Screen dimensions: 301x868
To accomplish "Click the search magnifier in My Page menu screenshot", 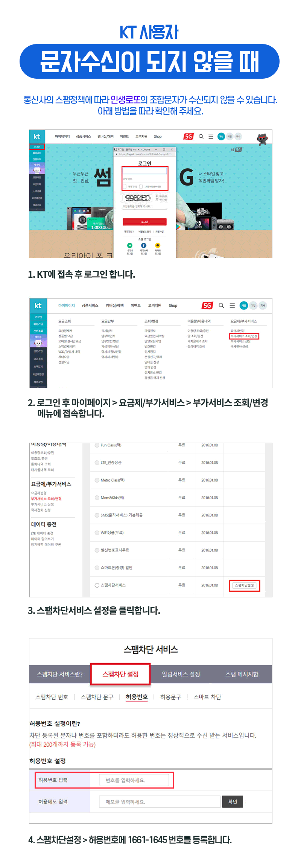I will tap(221, 306).
